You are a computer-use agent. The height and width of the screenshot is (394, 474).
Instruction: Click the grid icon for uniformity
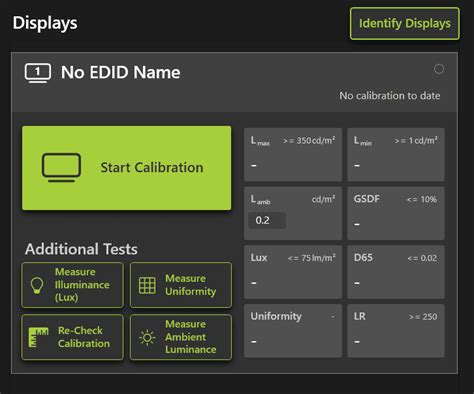pyautogui.click(x=147, y=285)
